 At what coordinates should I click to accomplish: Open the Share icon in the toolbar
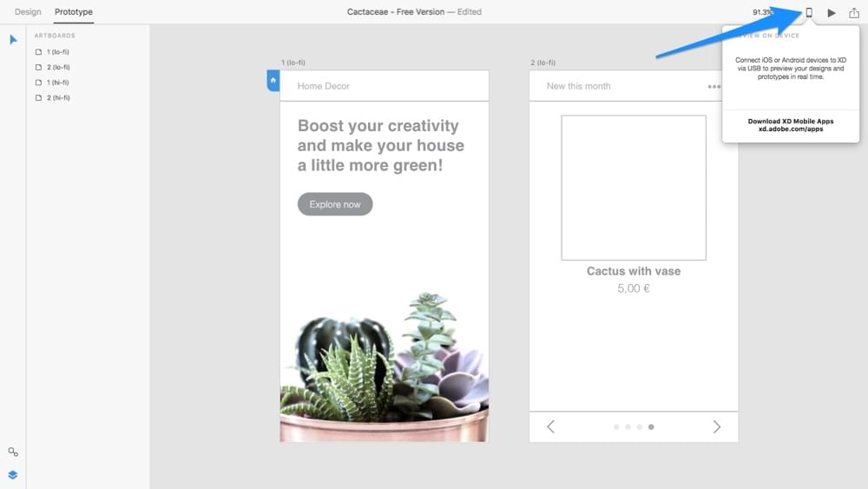tap(853, 12)
